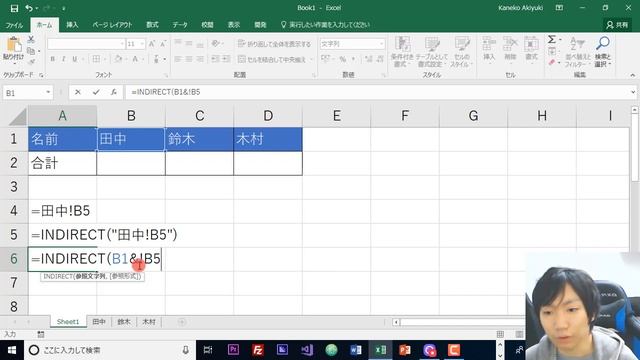This screenshot has height=360, width=640.
Task: Toggle Italic formatting
Action: click(x=64, y=59)
